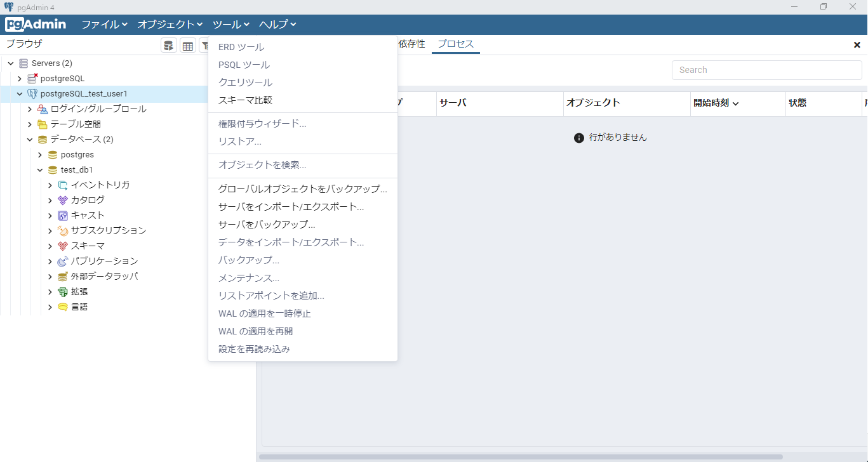Select the Servers group stack icon
Image resolution: width=868 pixels, height=462 pixels.
[23, 63]
